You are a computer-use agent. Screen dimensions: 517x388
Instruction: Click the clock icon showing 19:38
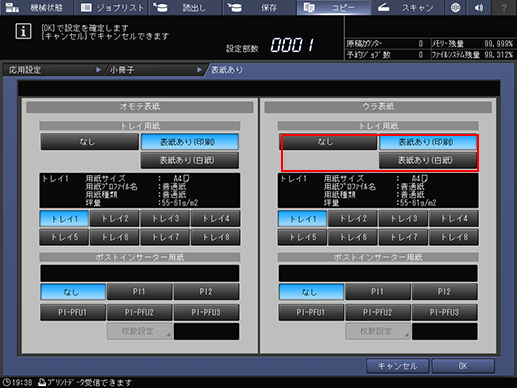click(x=7, y=382)
